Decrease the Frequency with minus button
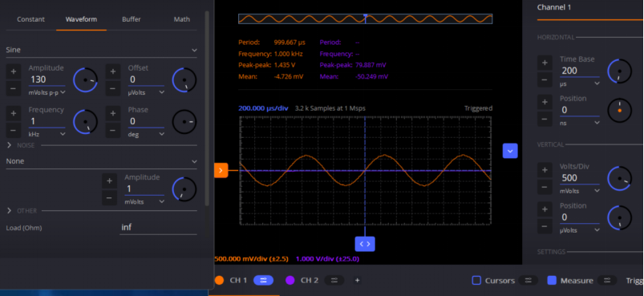Screen dimensions: 644x296 (x=13, y=130)
